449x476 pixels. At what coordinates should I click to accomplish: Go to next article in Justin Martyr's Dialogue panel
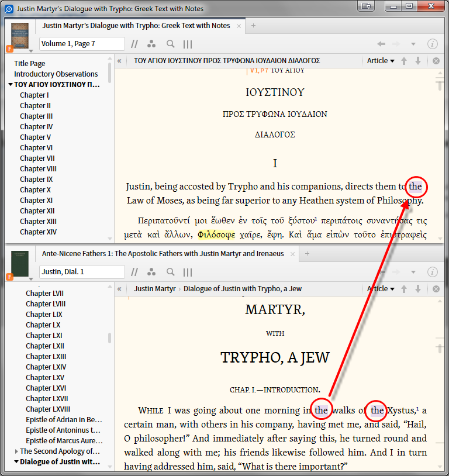(418, 61)
